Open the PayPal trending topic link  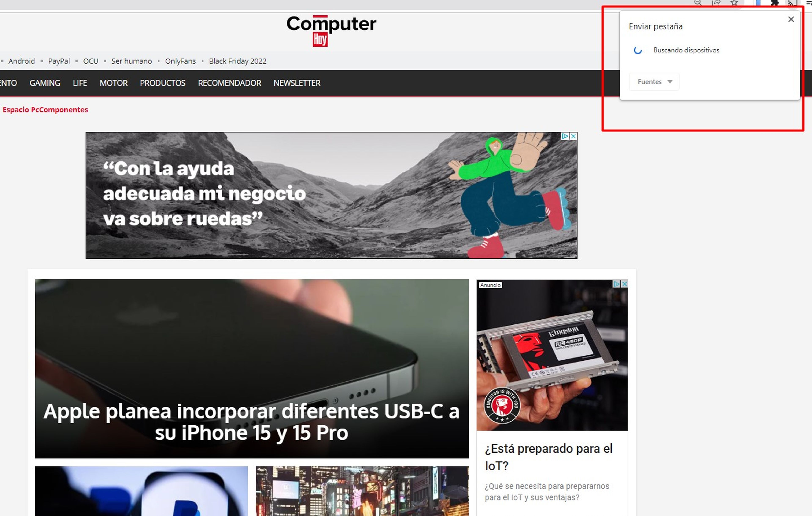point(59,61)
